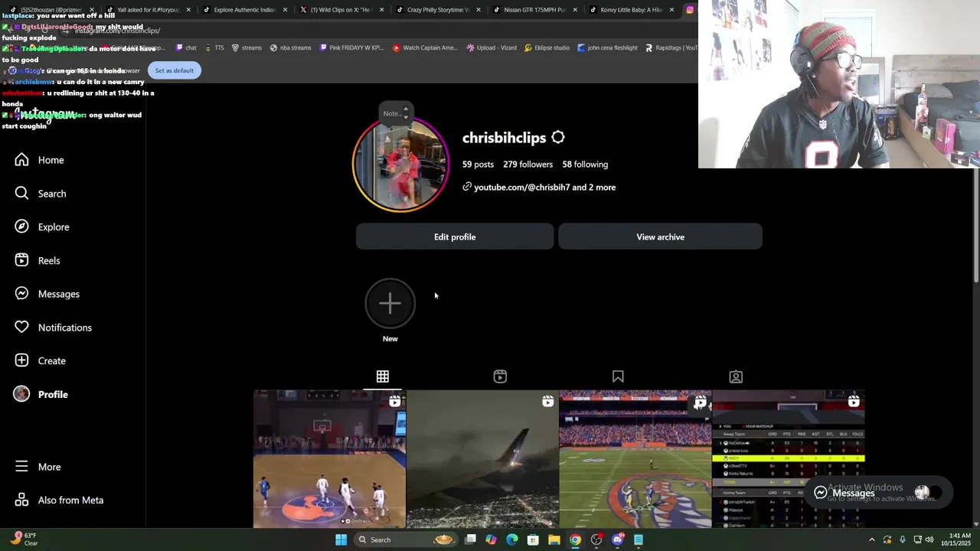Image resolution: width=980 pixels, height=551 pixels.
Task: Switch to Yall asked for it tab
Action: click(147, 10)
